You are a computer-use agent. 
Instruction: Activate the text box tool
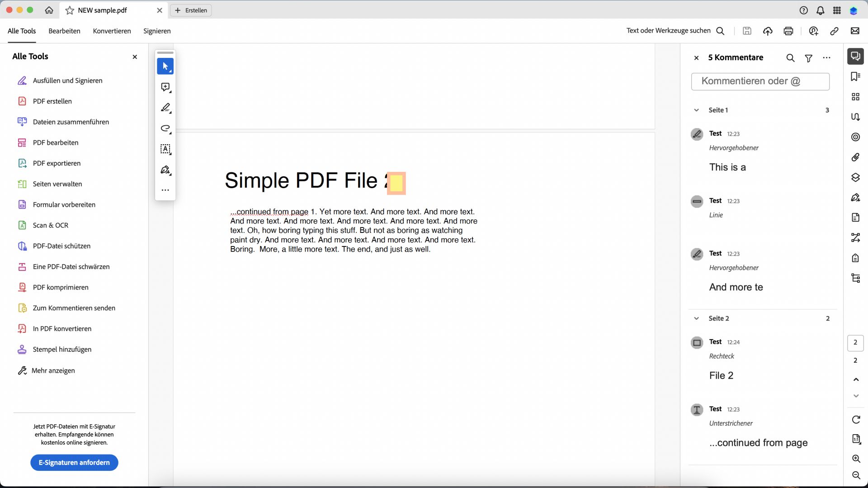coord(165,149)
